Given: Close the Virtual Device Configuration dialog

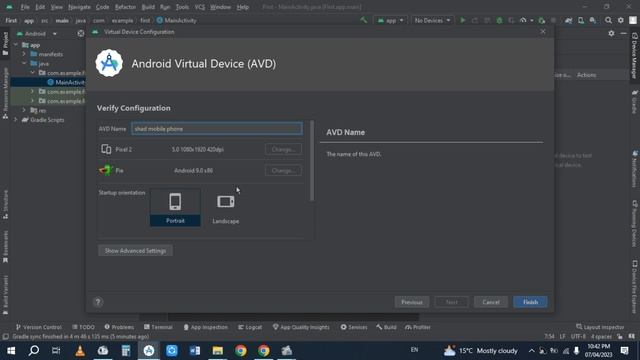Looking at the screenshot, I should tap(542, 32).
